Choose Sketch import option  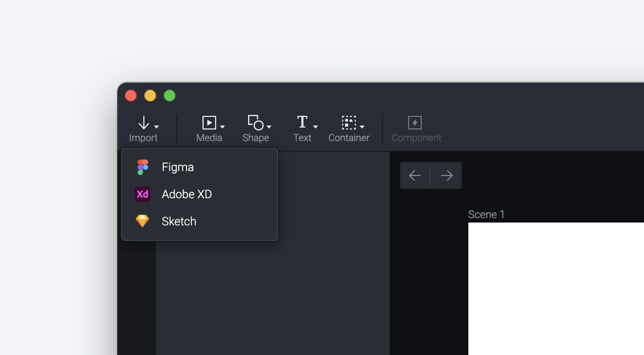[x=179, y=221]
